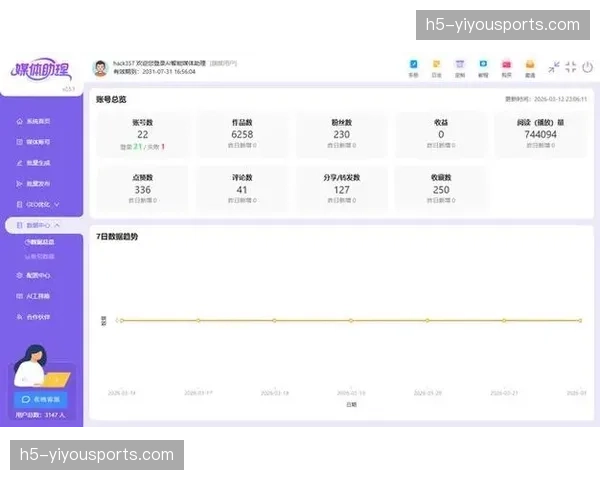The height and width of the screenshot is (480, 600).
Task: Select 账号数据 submenu item
Action: [x=39, y=256]
